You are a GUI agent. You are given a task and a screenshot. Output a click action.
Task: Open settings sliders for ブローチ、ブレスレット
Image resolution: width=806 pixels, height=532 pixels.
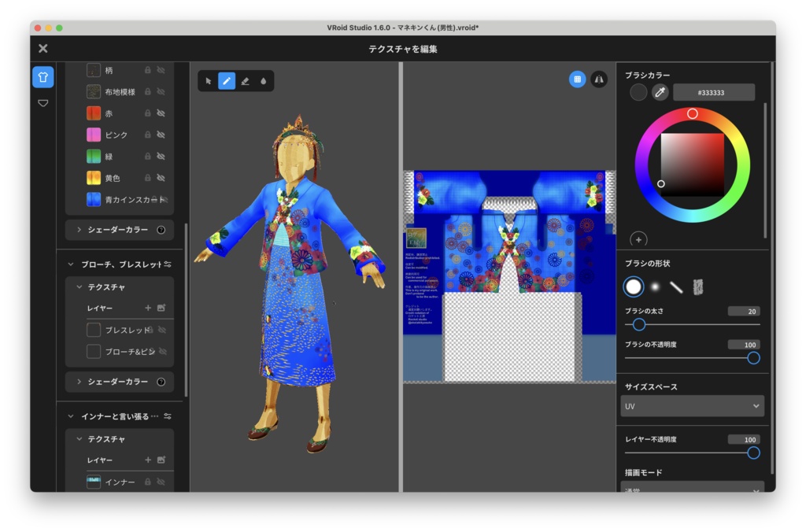coord(168,264)
